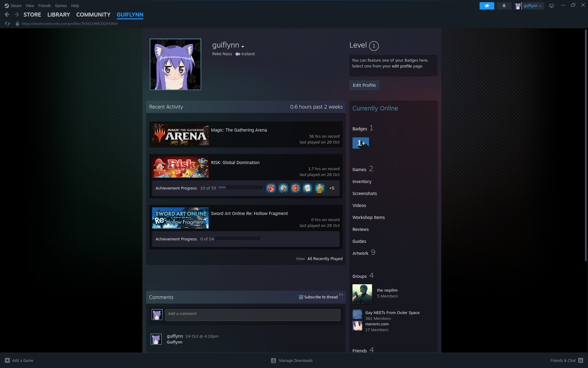The height and width of the screenshot is (368, 588).
Task: Click the browser back arrow
Action: (x=7, y=14)
